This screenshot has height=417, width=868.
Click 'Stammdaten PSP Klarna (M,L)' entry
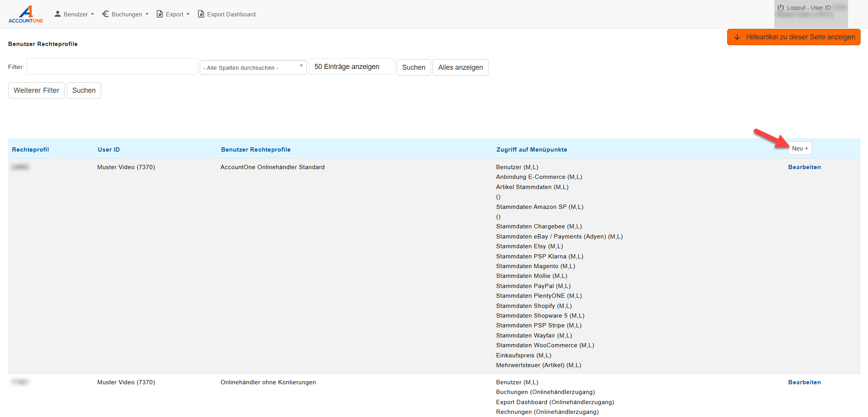(540, 256)
